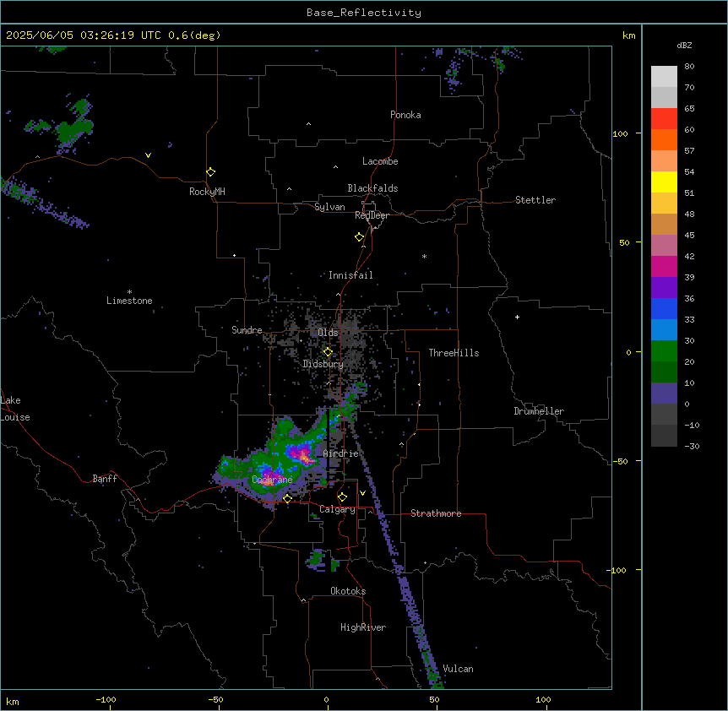Screen dimensions: 728x711
Task: Click the asterisk marker east of Innisfail
Action: (424, 256)
